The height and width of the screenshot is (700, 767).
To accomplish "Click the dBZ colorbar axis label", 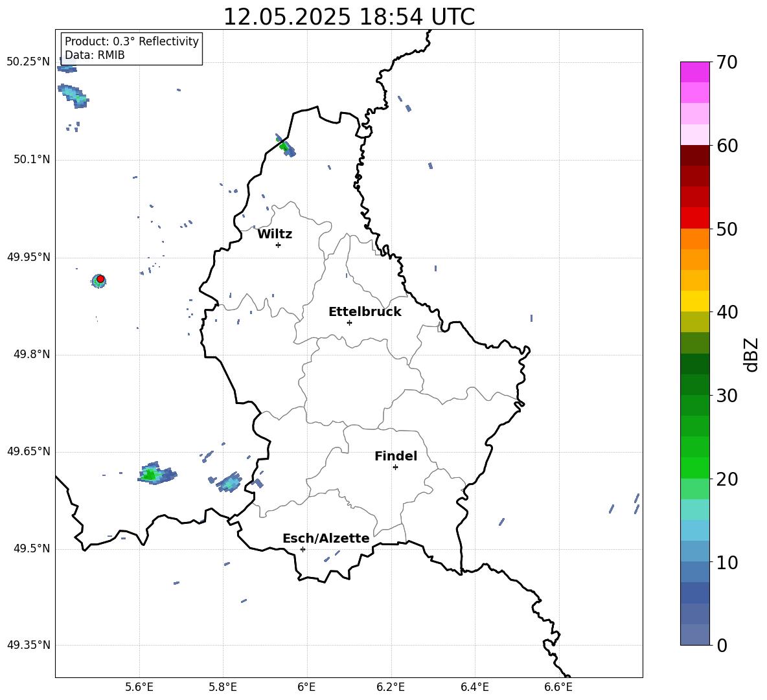I will [751, 354].
